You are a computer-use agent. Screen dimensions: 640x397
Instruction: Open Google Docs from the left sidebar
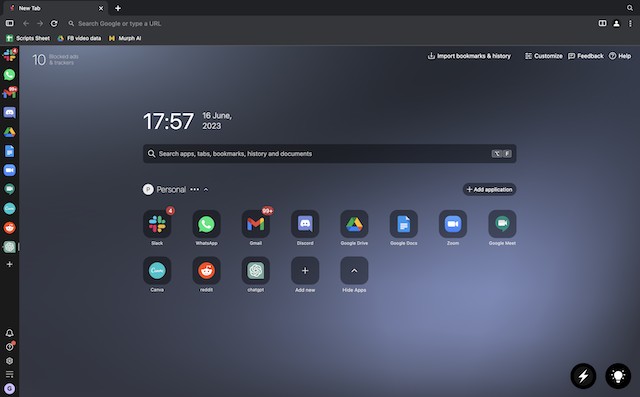(x=9, y=151)
